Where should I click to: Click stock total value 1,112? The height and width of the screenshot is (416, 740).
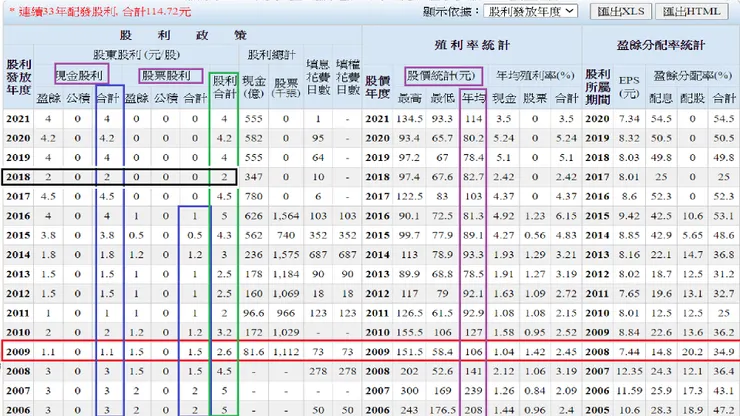coord(286,352)
